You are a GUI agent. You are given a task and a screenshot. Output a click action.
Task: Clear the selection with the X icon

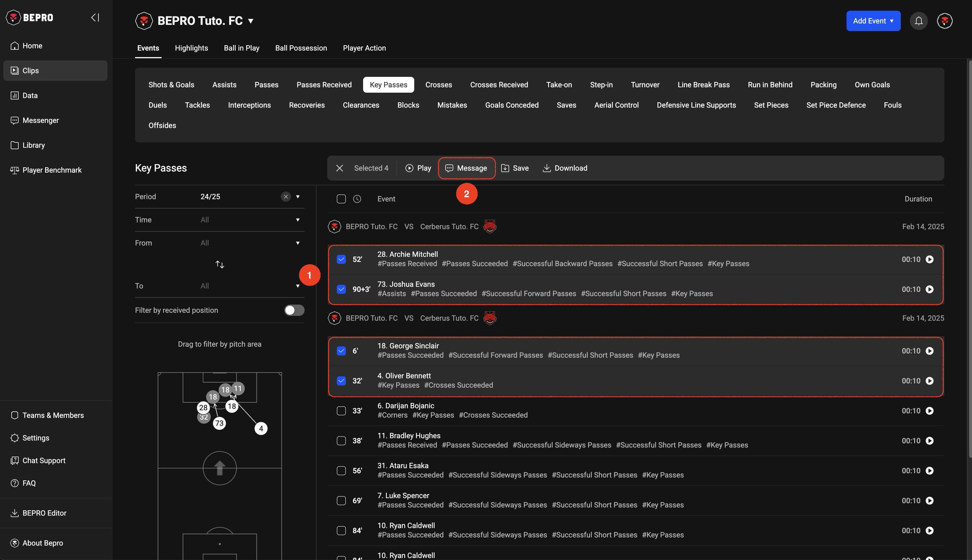point(339,168)
